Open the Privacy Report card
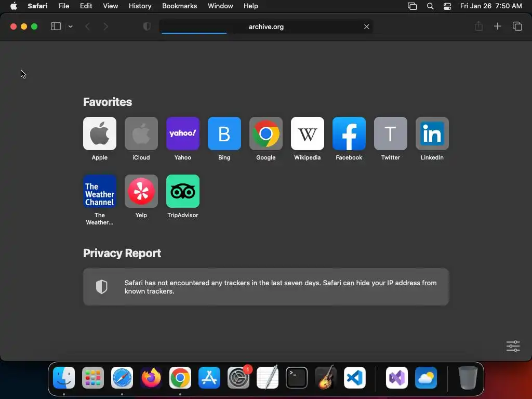This screenshot has width=532, height=399. (x=266, y=287)
